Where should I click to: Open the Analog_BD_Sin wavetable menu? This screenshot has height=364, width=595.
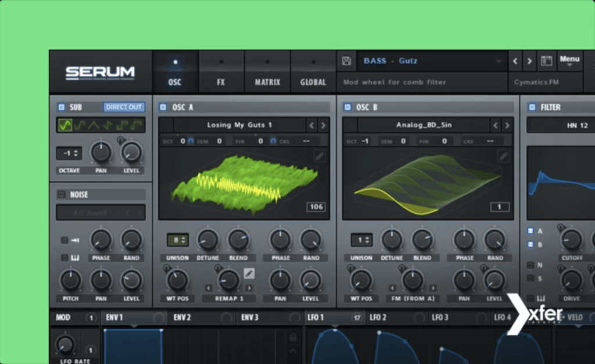(424, 125)
